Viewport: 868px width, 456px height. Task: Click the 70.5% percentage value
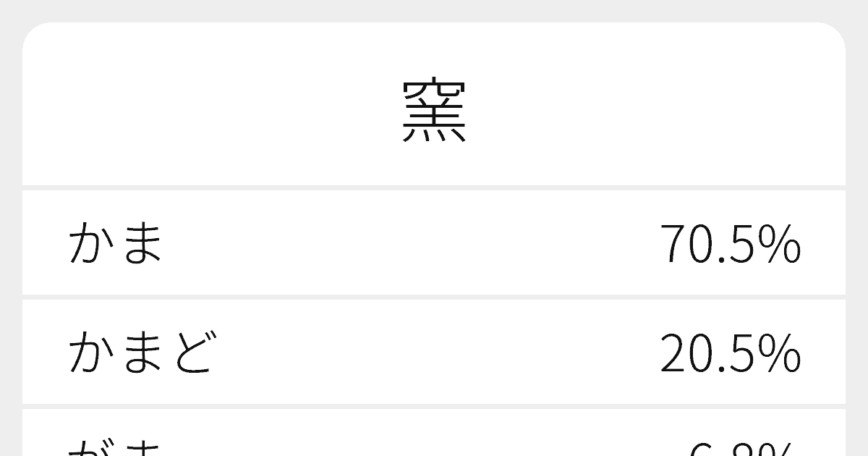[730, 244]
